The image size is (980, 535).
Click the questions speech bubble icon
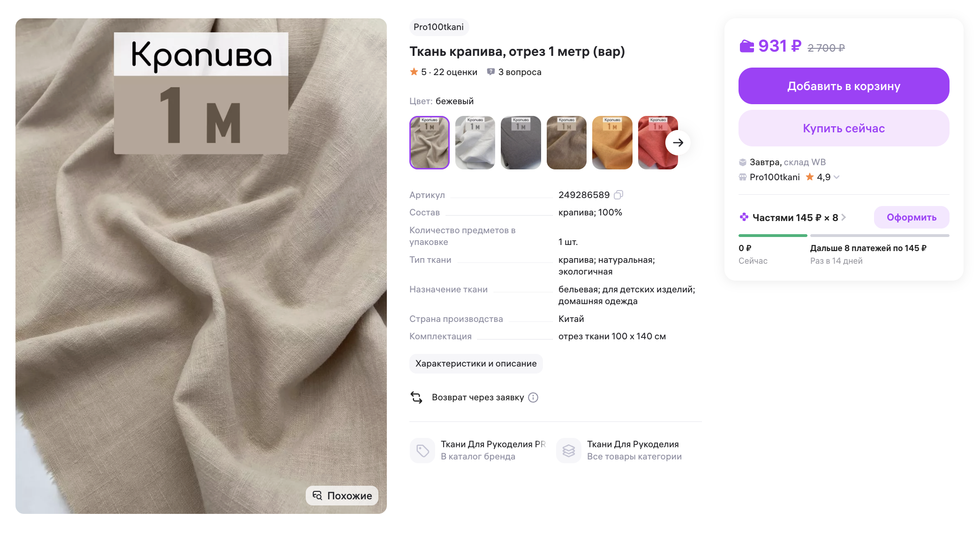490,72
